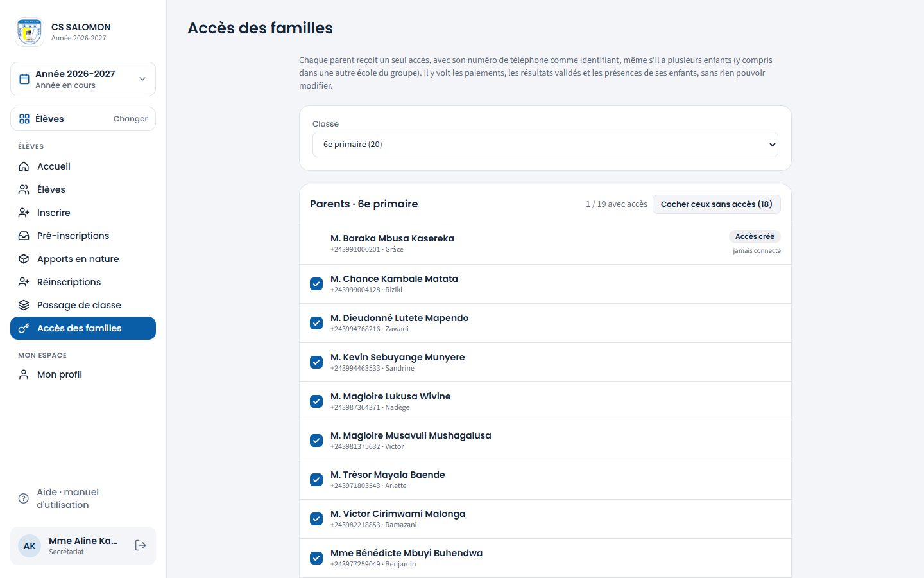Click the 1 / 19 avec accès counter
The image size is (924, 578).
[617, 204]
